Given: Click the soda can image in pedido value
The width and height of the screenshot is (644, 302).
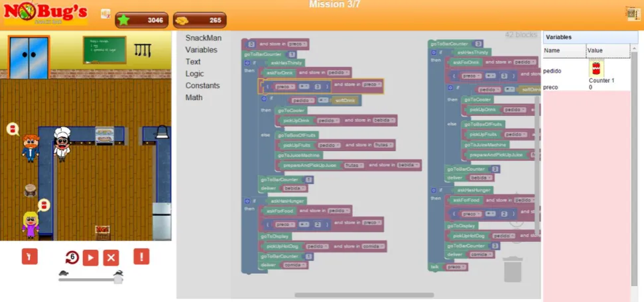Looking at the screenshot, I should [596, 68].
